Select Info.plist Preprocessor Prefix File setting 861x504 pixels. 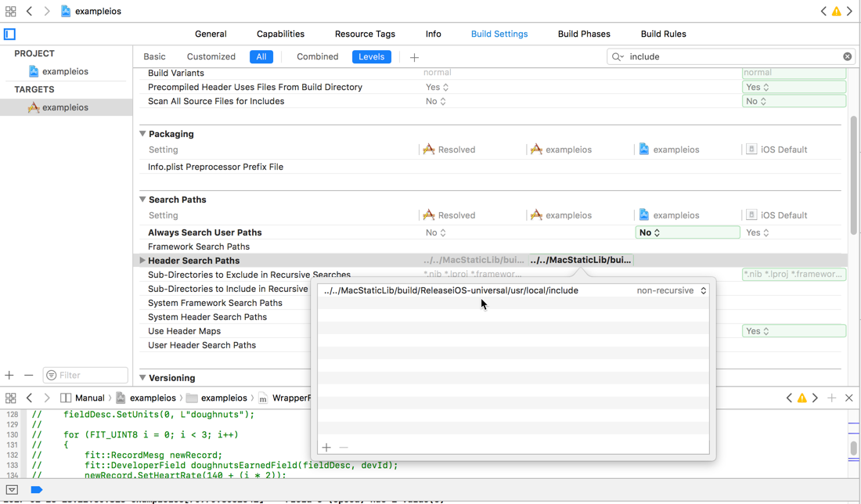215,167
